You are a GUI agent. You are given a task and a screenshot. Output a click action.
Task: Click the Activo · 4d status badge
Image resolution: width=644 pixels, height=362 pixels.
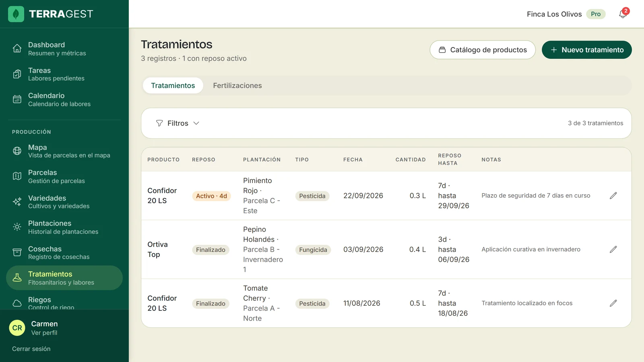coord(211,196)
